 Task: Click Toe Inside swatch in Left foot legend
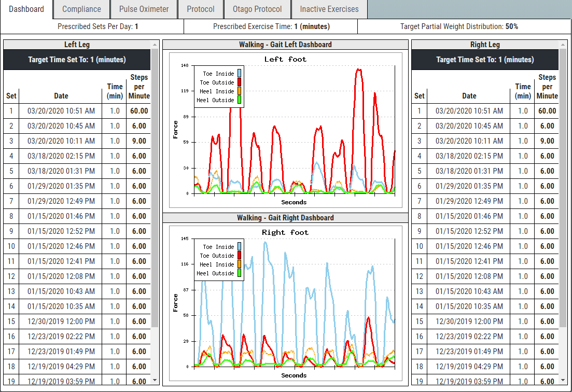pos(239,73)
